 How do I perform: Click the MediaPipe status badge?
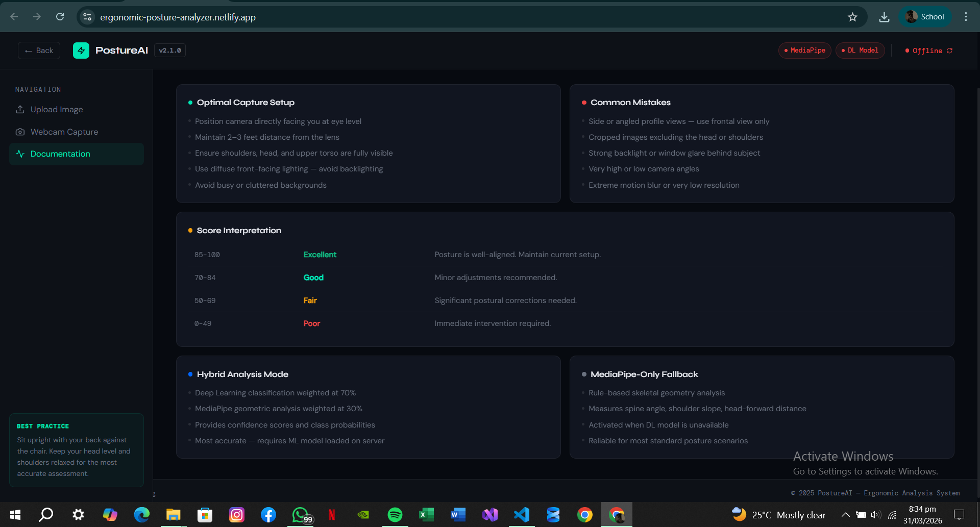click(804, 51)
